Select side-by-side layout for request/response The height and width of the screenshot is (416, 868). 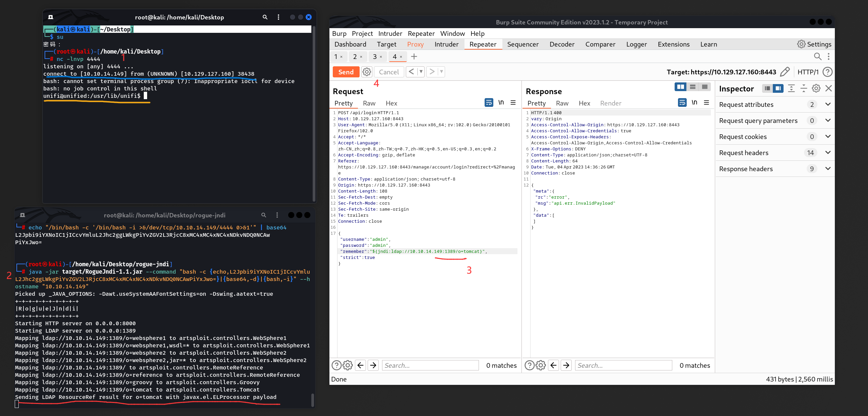(x=680, y=87)
